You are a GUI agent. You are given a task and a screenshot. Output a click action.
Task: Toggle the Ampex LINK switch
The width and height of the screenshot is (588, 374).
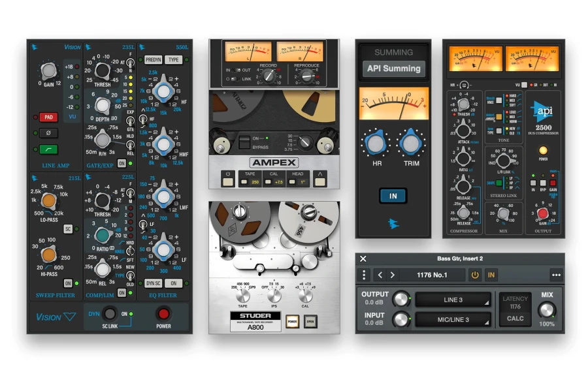click(x=237, y=79)
